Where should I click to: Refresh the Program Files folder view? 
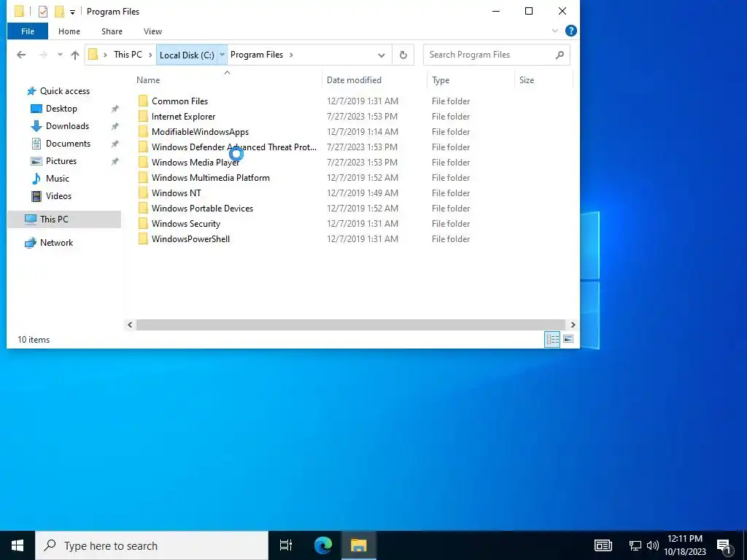[x=403, y=55]
